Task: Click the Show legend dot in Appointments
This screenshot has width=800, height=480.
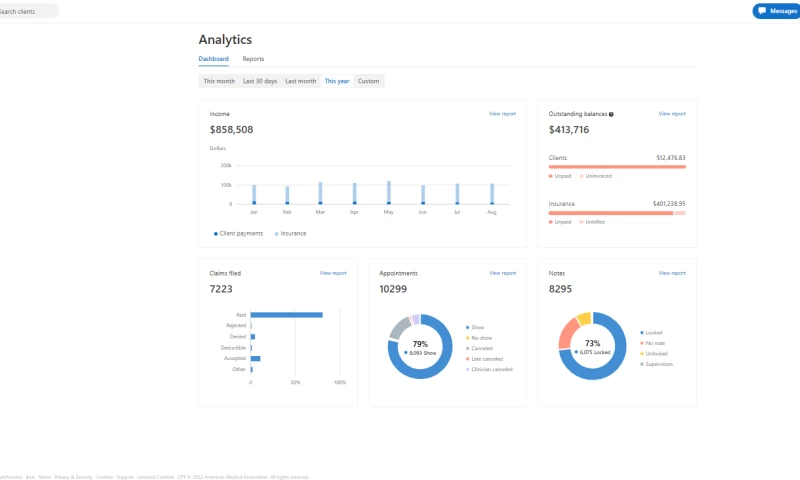Action: (467, 327)
